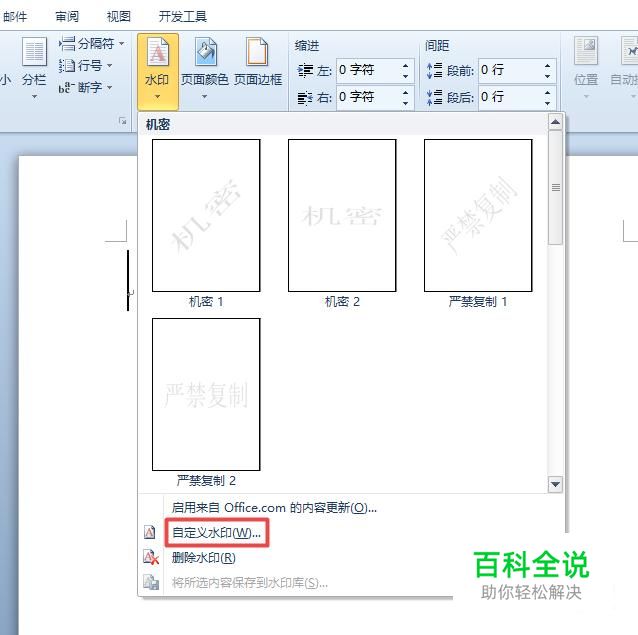Click the 行号 line numbers icon
The height and width of the screenshot is (635, 638).
(67, 65)
